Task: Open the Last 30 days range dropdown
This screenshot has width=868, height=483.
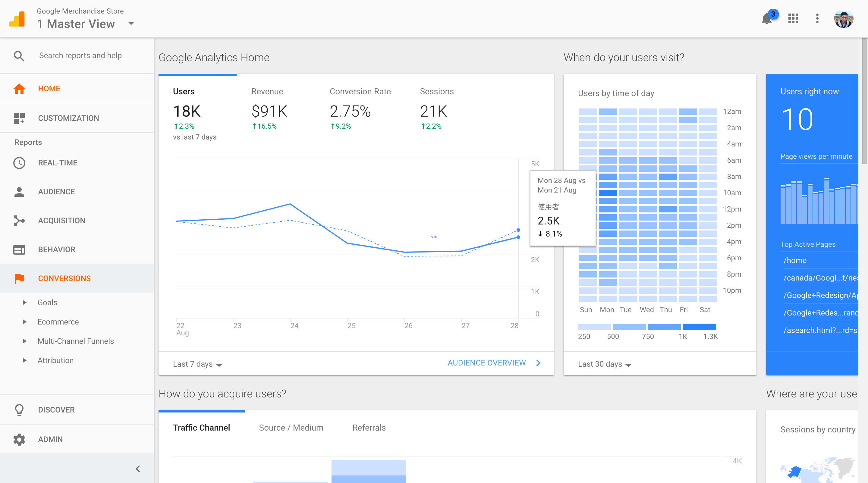Action: click(x=605, y=364)
